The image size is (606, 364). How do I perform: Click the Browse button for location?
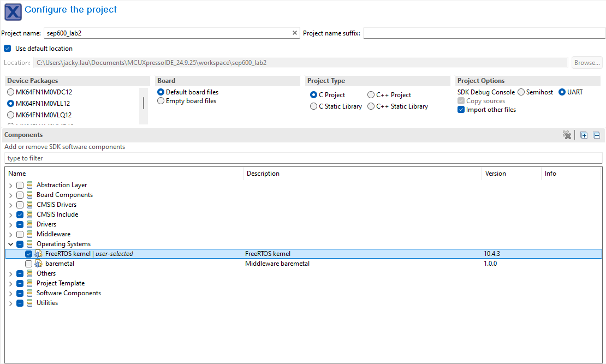click(x=587, y=63)
